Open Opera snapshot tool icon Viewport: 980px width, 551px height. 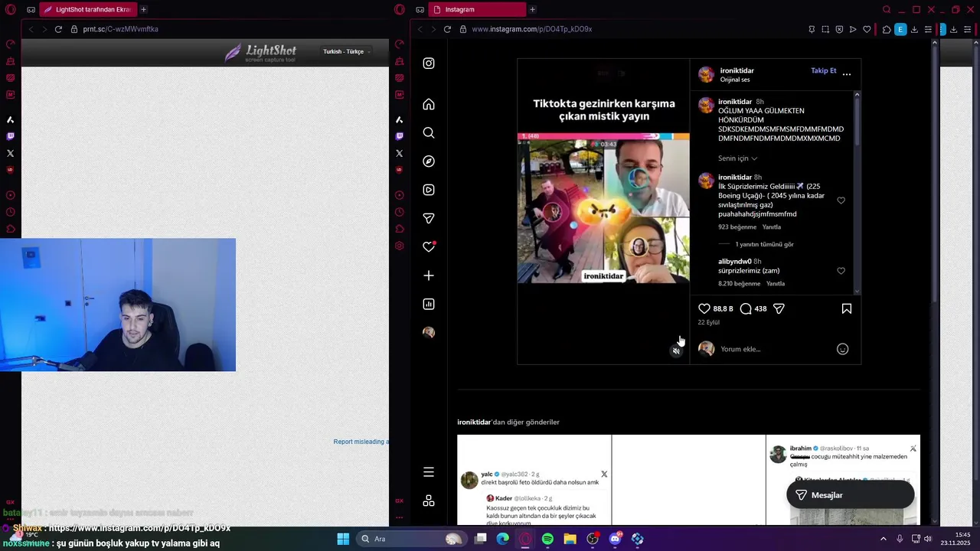(825, 29)
